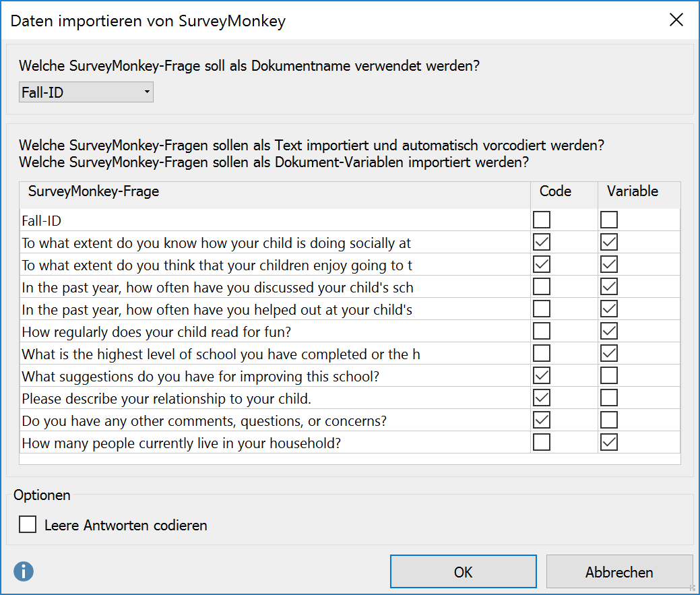Check Code for 'helped out at your child's' row
This screenshot has height=595, width=700.
tap(542, 309)
